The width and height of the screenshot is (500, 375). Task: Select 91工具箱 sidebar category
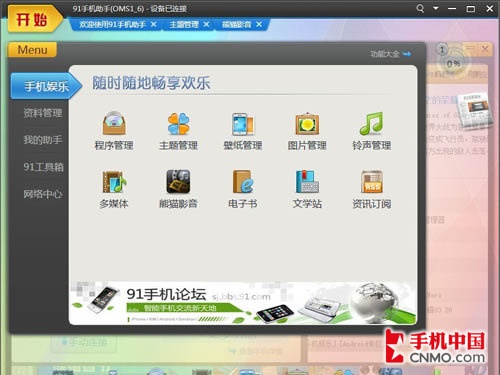coord(43,167)
